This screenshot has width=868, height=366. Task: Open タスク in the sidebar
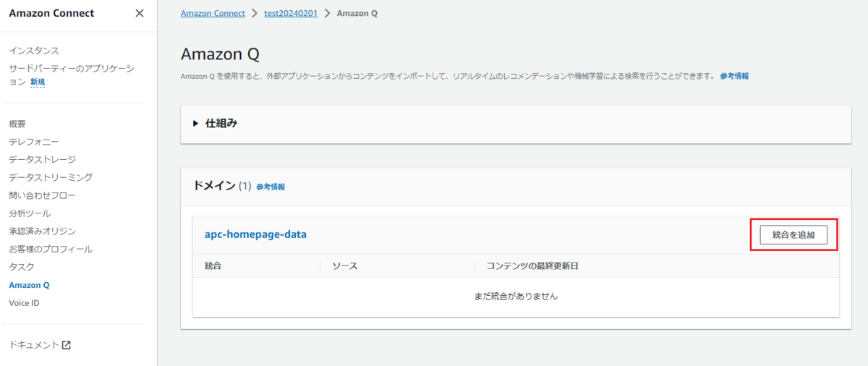tap(22, 267)
